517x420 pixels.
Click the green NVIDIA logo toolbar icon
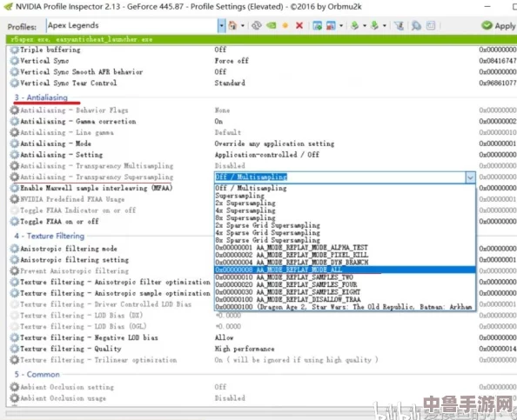click(x=271, y=26)
